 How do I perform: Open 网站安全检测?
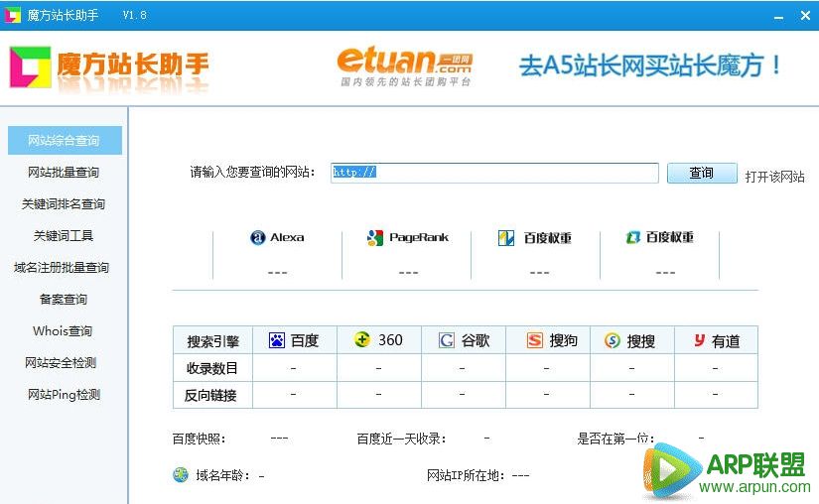pos(61,362)
